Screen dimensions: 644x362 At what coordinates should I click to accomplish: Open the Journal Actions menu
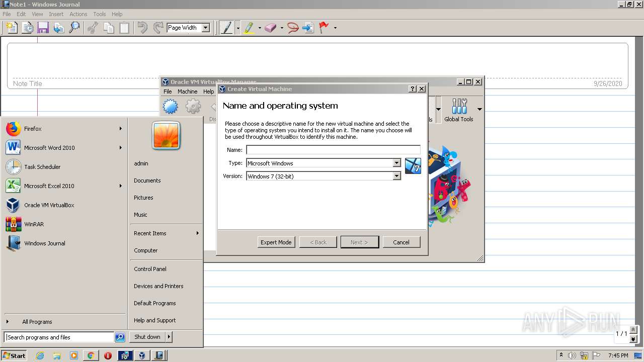(x=78, y=14)
